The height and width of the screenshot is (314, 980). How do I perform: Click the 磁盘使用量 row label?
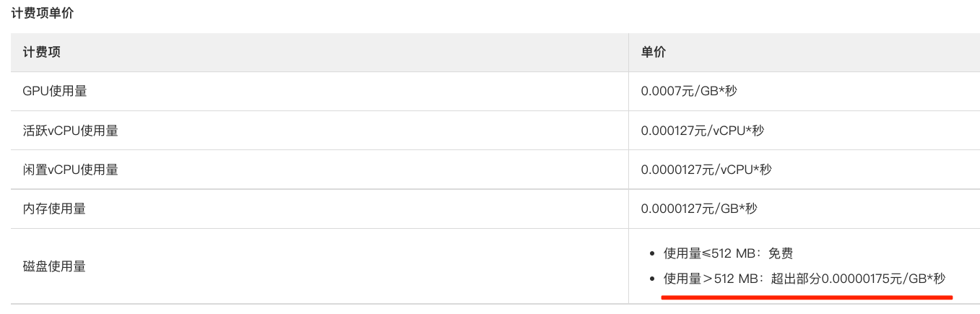pos(54,266)
